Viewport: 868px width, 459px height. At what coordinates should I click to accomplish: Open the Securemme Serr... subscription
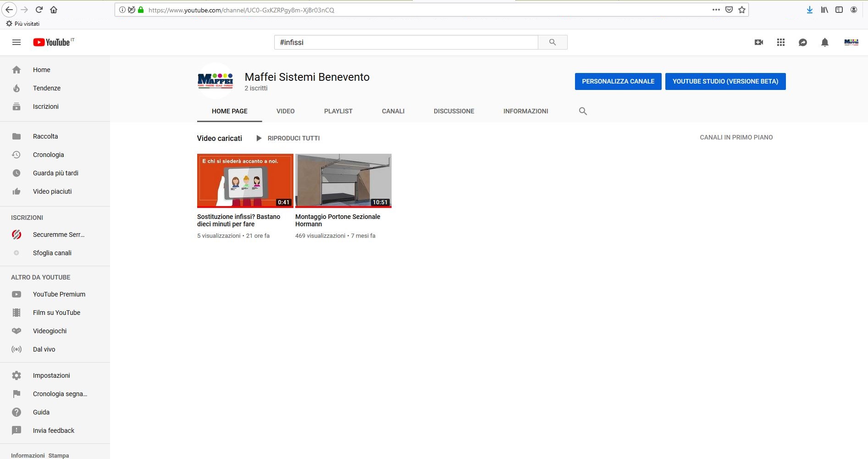click(x=55, y=235)
